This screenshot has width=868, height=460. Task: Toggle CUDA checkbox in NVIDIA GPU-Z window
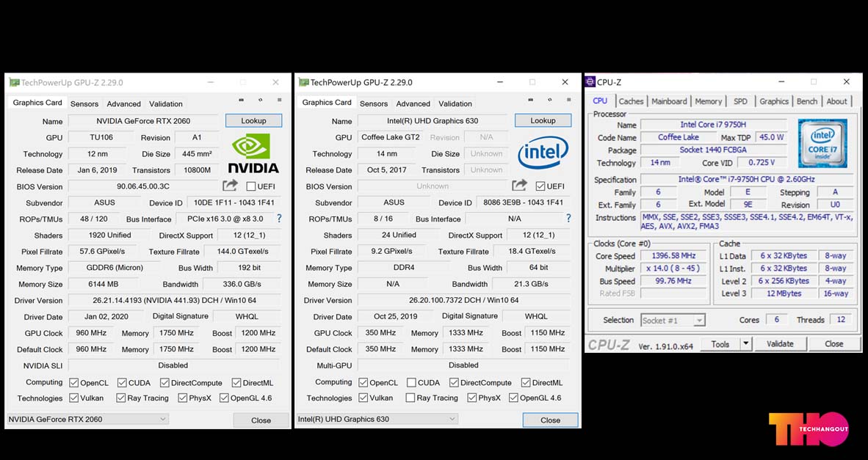click(x=122, y=382)
